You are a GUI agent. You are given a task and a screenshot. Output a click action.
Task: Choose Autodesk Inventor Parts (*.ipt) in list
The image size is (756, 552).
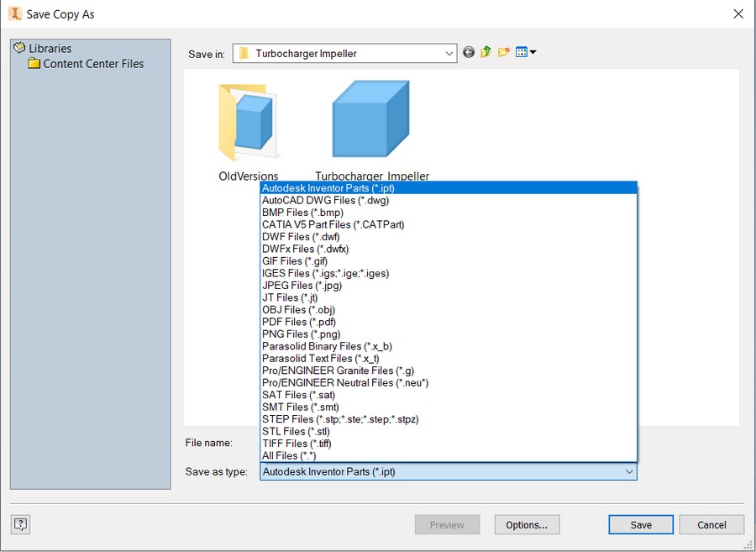pos(449,188)
